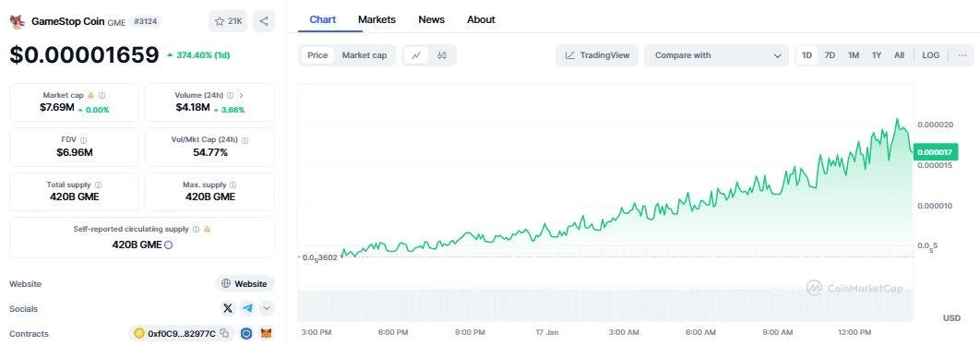Open the X (Twitter) social link
Image resolution: width=980 pixels, height=346 pixels.
(228, 308)
